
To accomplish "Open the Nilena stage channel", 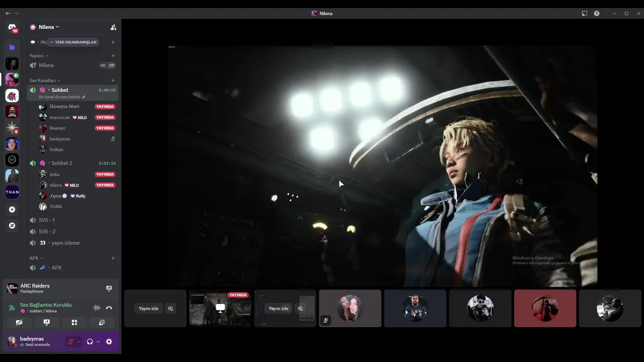I will 72,65.
